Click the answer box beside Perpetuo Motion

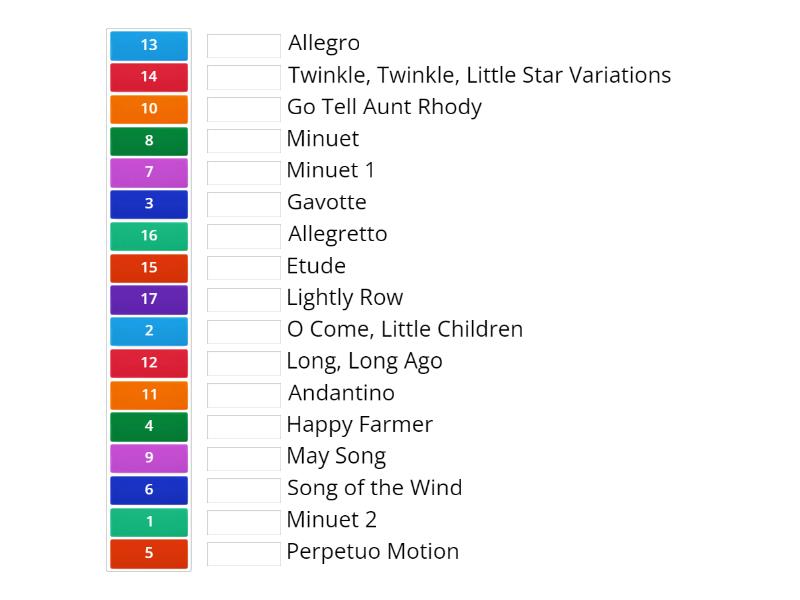[x=244, y=553]
